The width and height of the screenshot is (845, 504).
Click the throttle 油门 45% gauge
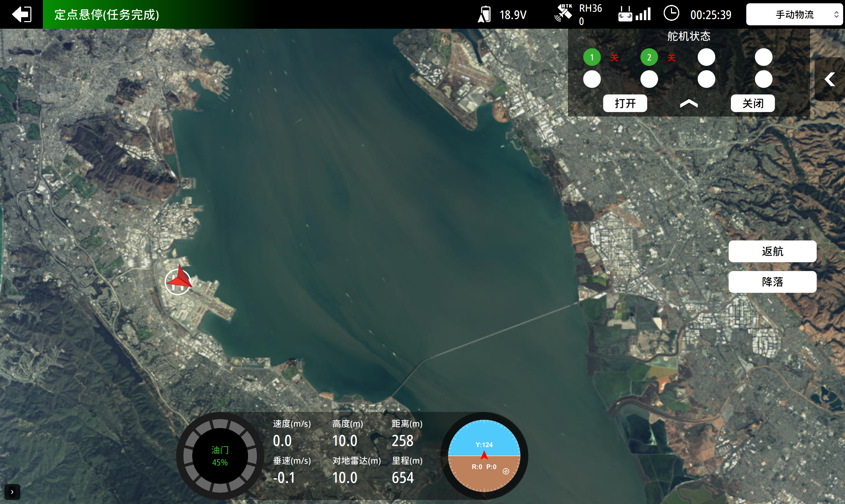coord(220,456)
